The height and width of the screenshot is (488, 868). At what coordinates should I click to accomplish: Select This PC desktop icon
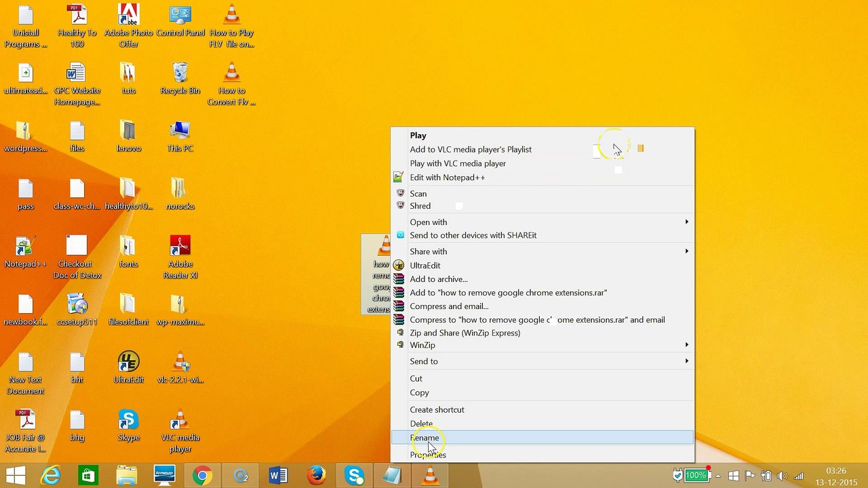click(x=180, y=137)
